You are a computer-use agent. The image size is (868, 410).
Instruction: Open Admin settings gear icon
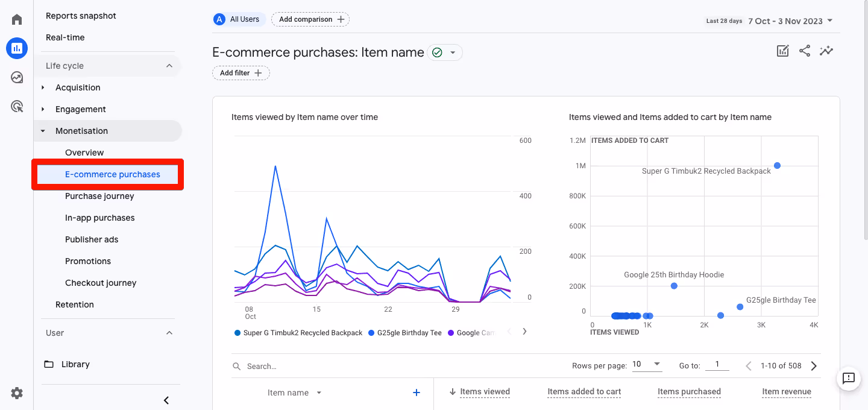[x=17, y=393]
